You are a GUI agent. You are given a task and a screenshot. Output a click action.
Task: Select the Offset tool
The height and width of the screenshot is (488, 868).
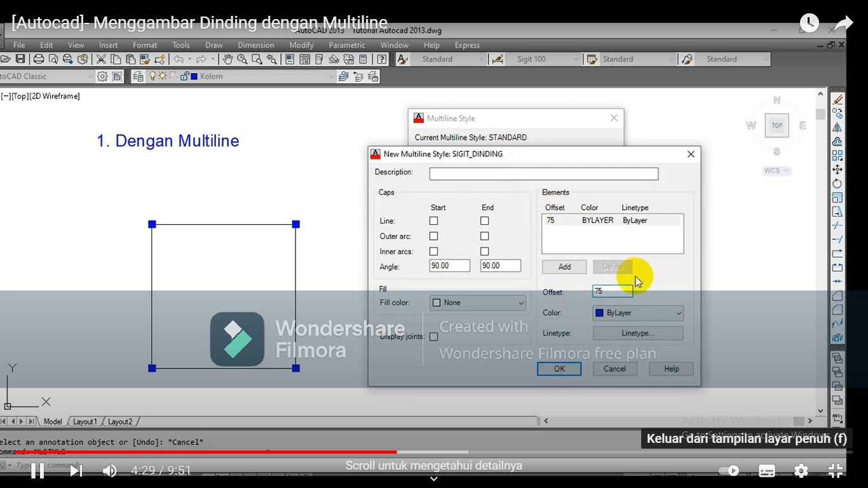tap(837, 142)
